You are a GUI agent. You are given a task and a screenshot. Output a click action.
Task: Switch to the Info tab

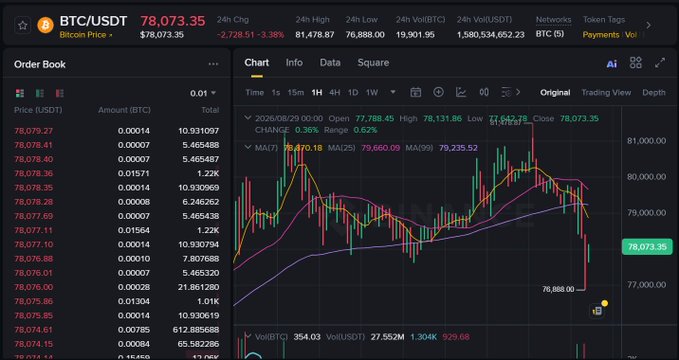click(294, 63)
